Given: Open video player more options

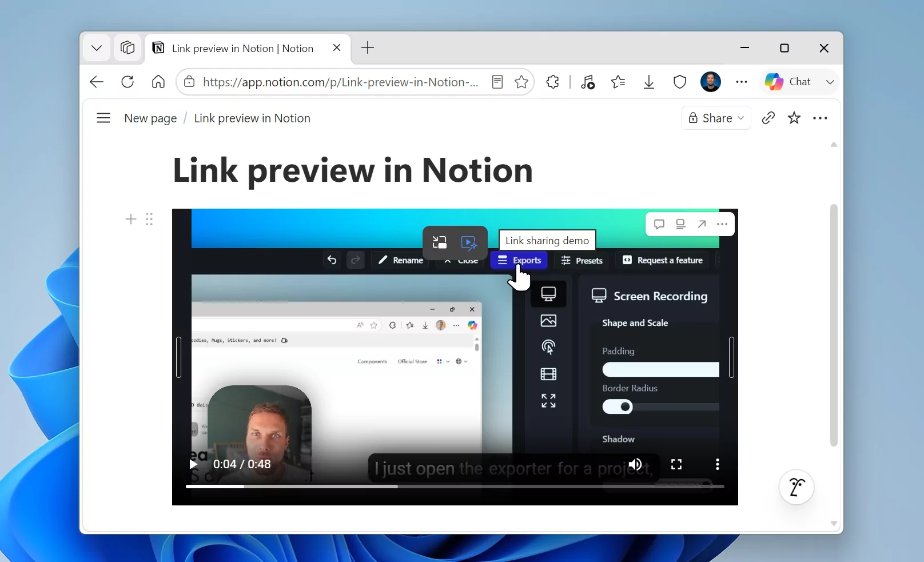Looking at the screenshot, I should click(x=718, y=464).
